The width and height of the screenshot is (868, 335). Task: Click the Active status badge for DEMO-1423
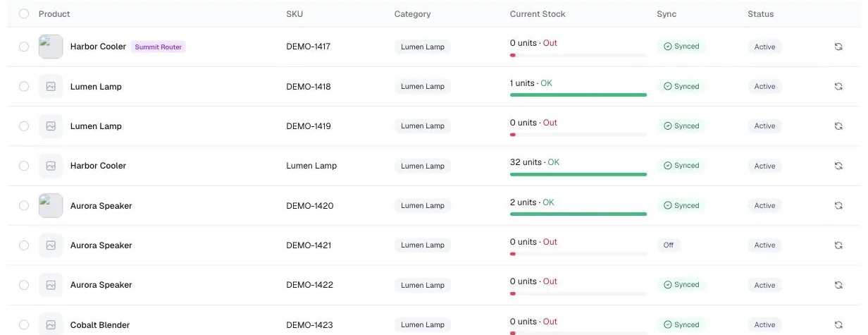coord(764,324)
